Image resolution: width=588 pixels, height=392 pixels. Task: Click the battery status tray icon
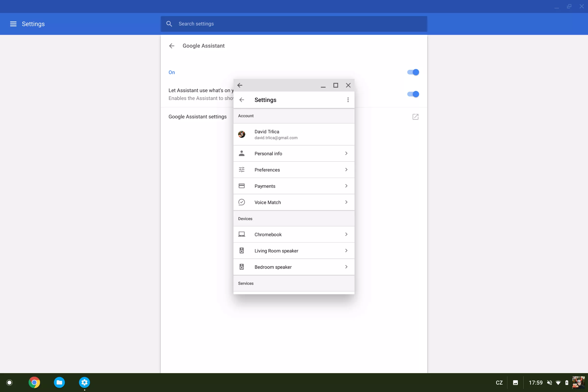tap(566, 383)
